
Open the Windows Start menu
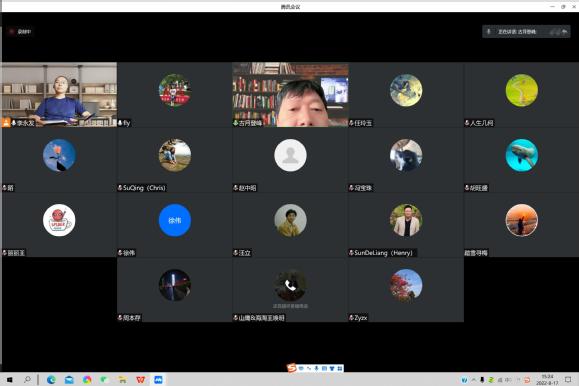(x=10, y=379)
